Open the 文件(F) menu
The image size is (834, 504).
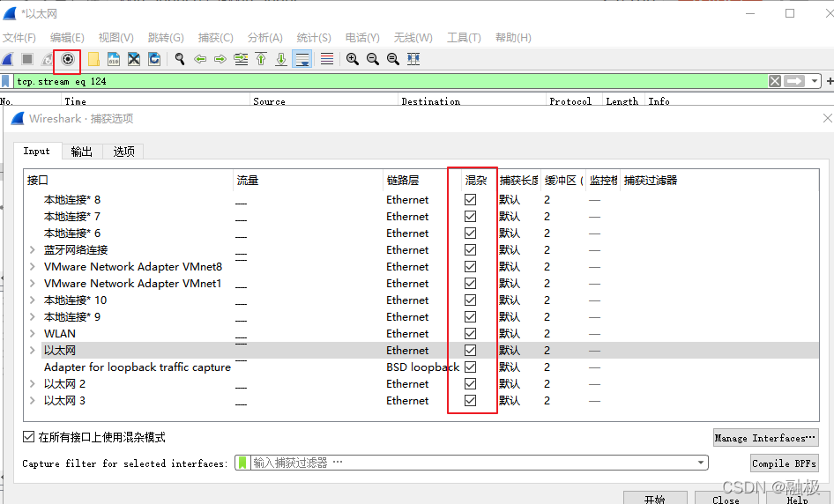click(x=19, y=38)
